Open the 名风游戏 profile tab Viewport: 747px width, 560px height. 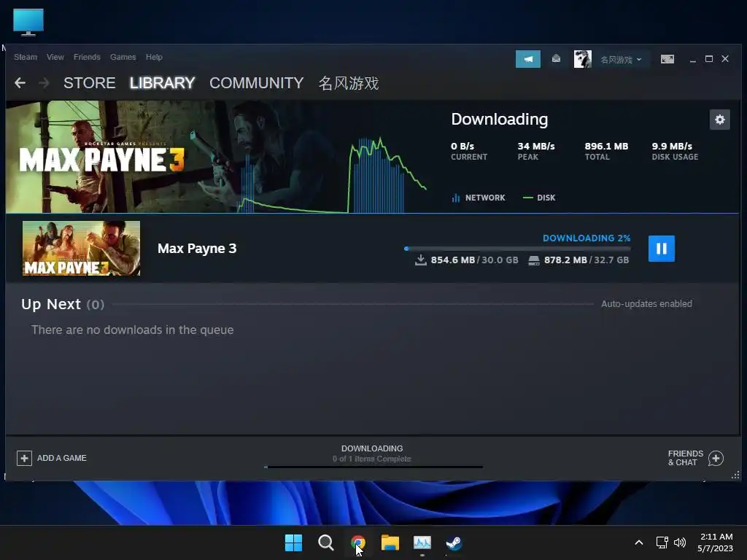pyautogui.click(x=348, y=83)
